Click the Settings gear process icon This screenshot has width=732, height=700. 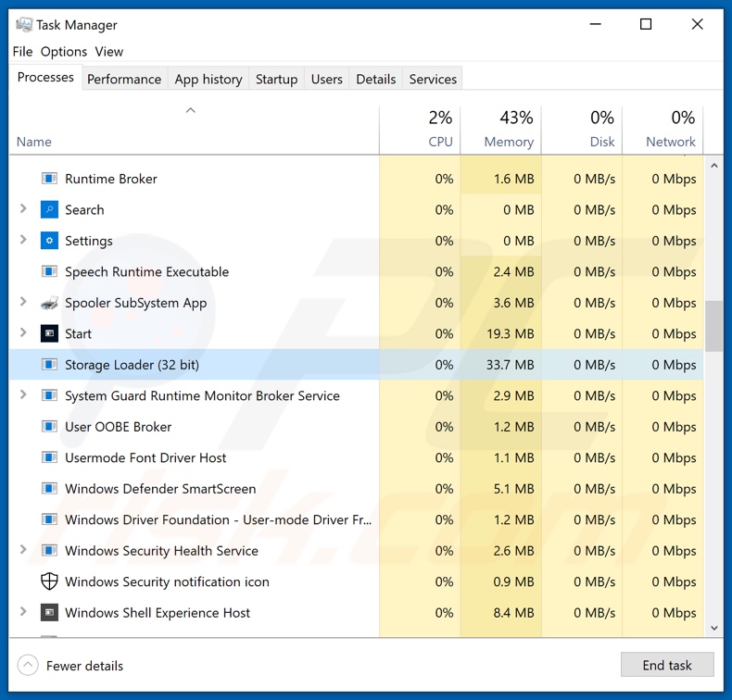tap(49, 241)
